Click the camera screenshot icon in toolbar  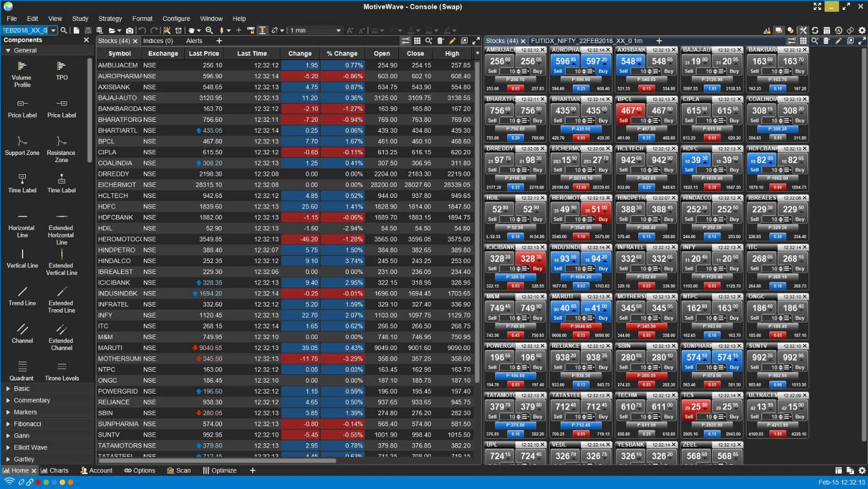pyautogui.click(x=129, y=30)
